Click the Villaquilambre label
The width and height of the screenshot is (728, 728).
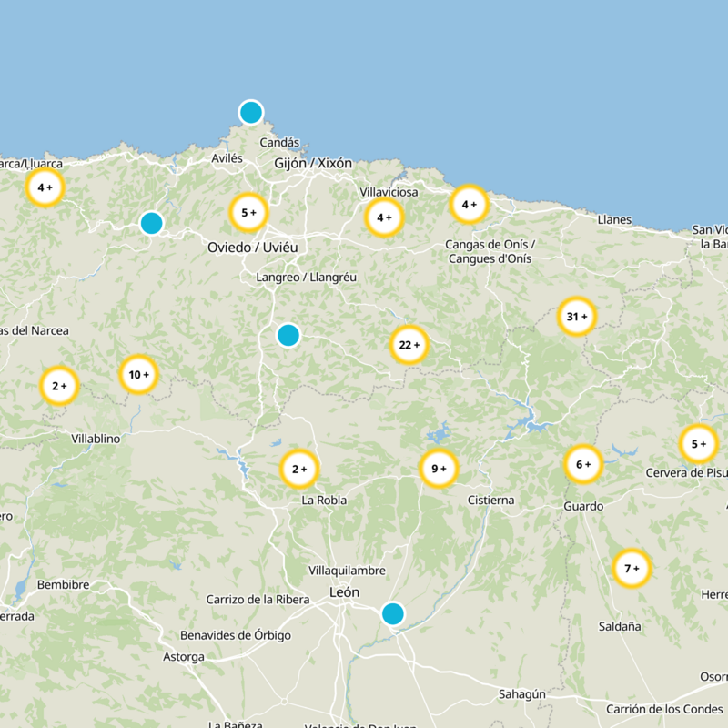[348, 571]
